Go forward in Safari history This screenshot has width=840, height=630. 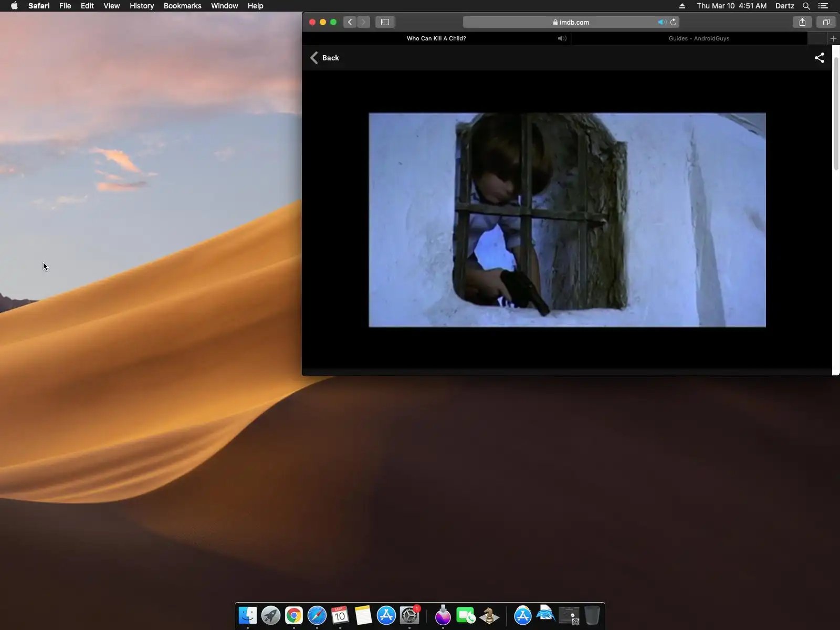coord(363,22)
